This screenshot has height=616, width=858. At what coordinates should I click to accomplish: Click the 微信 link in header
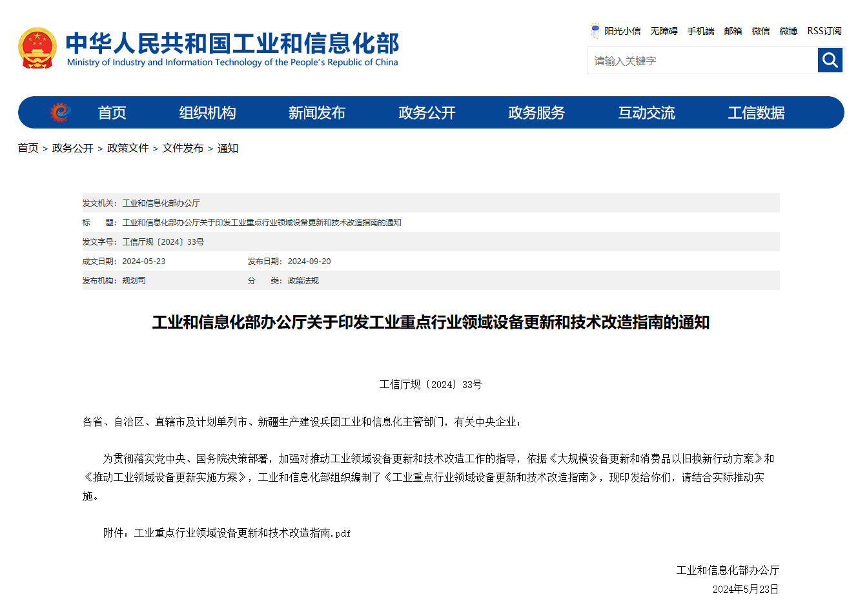[x=761, y=31]
